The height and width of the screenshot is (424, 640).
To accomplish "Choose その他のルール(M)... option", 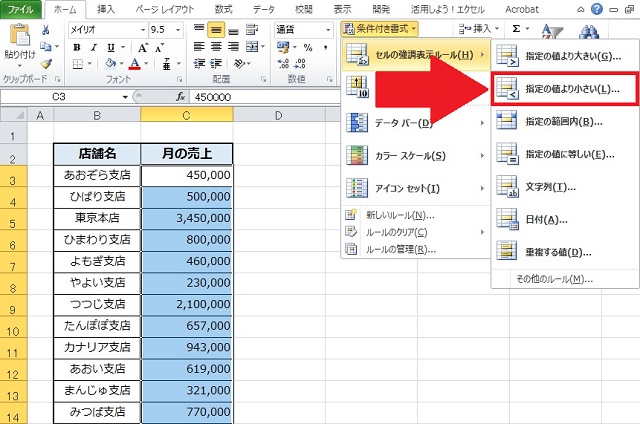I will pos(564,279).
